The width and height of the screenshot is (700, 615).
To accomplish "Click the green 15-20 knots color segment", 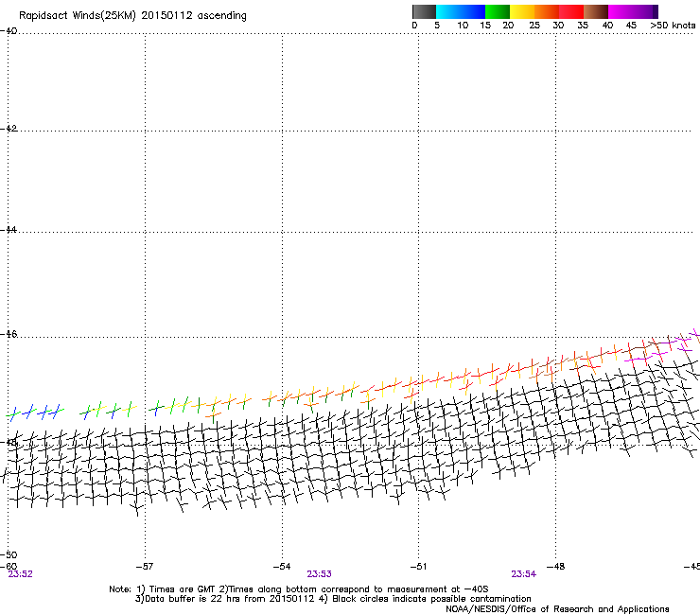I will click(x=498, y=11).
